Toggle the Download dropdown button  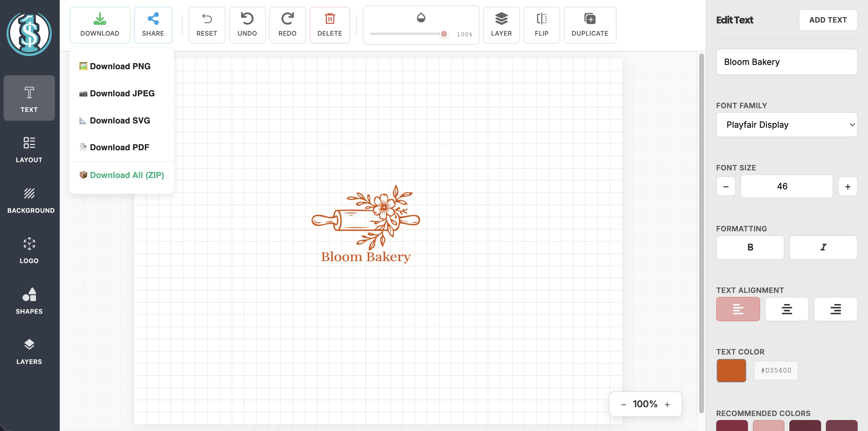tap(100, 25)
